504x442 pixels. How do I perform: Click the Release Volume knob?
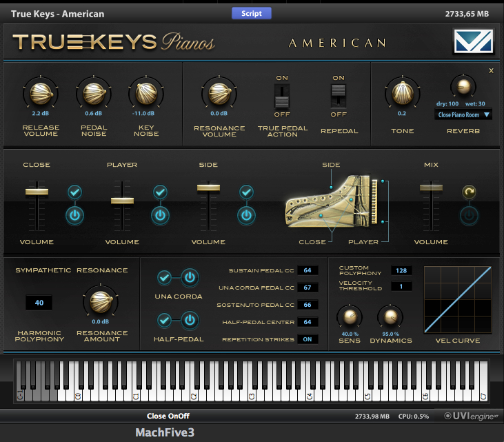[x=41, y=93]
